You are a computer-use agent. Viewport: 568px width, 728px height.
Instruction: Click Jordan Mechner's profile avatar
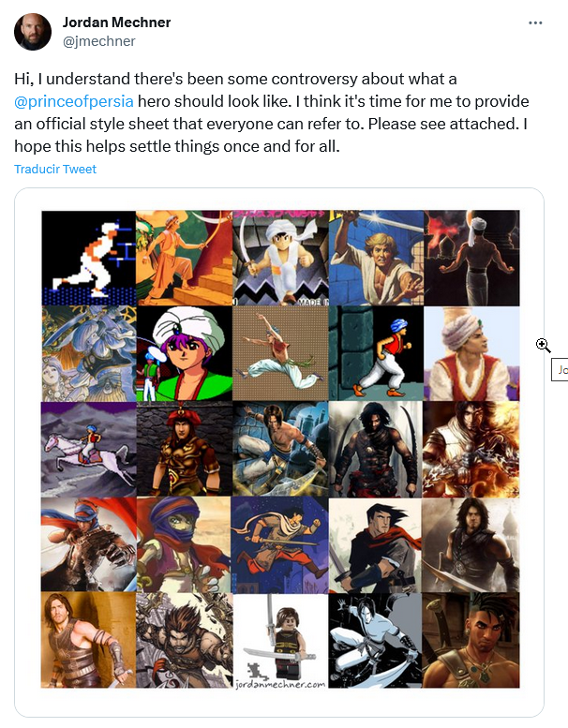[x=33, y=32]
